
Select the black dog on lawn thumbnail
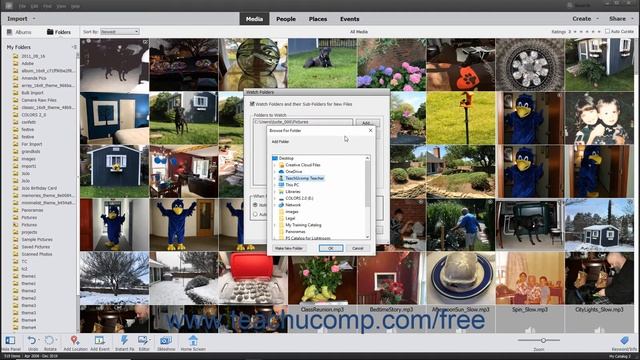click(322, 64)
